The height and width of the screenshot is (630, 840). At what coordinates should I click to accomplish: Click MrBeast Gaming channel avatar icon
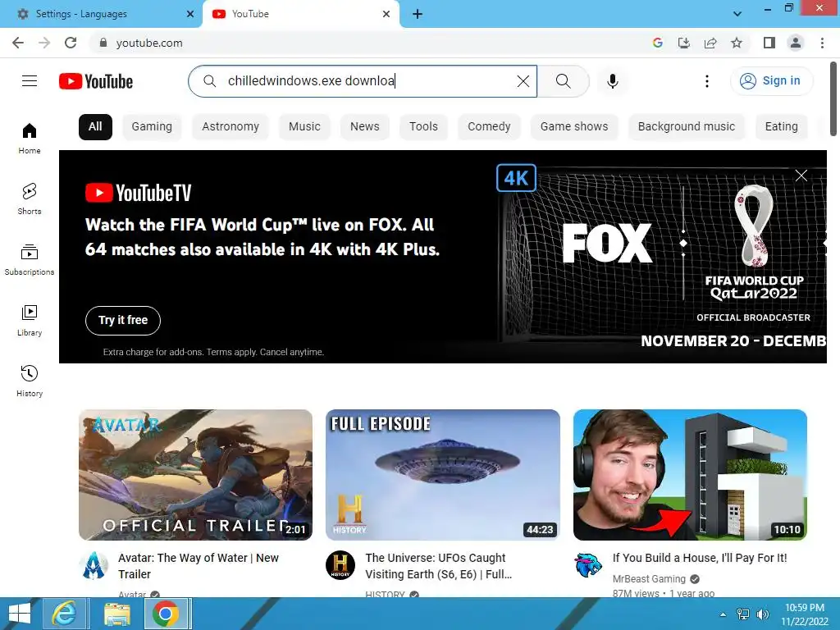[x=587, y=565]
